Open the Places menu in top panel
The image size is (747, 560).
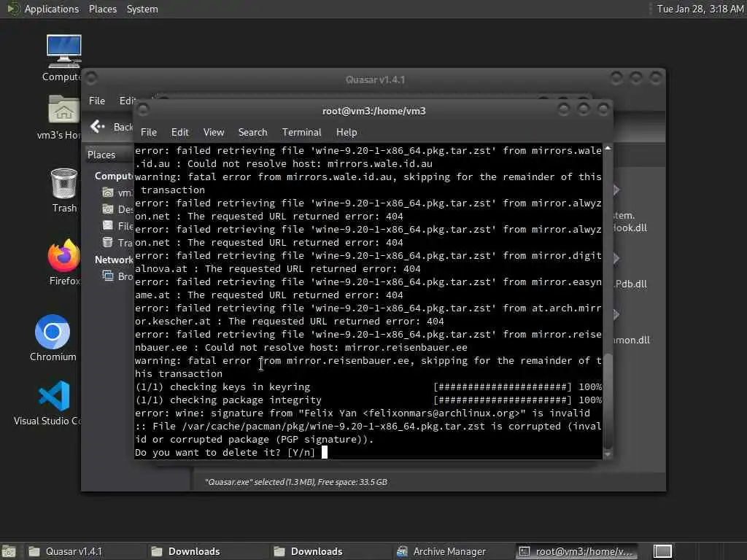coord(102,9)
